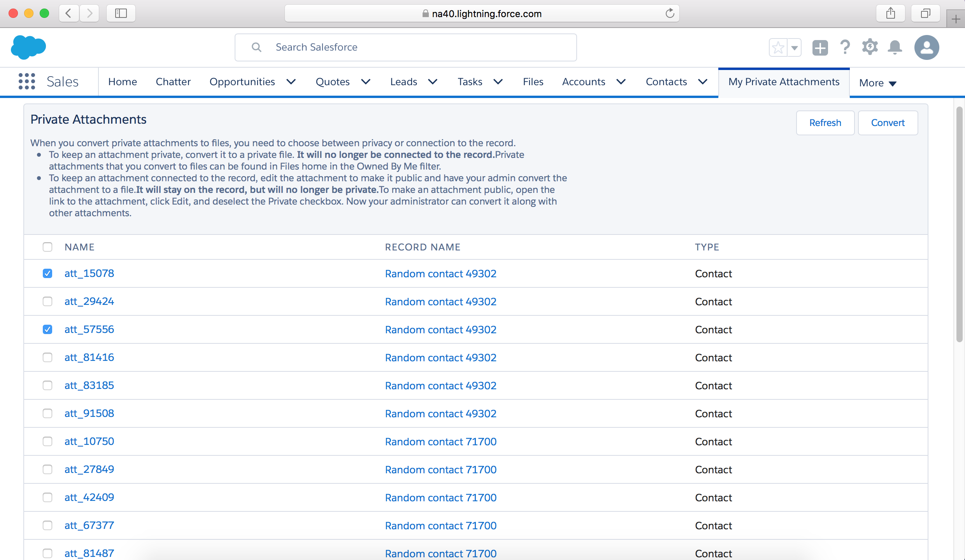Expand the Contacts dropdown menu
Image resolution: width=965 pixels, height=560 pixels.
tap(703, 81)
